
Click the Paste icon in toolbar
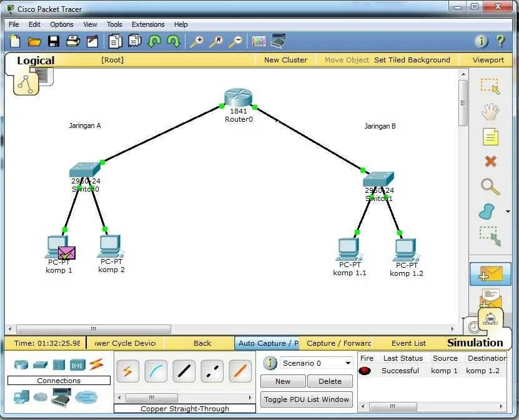coord(135,41)
